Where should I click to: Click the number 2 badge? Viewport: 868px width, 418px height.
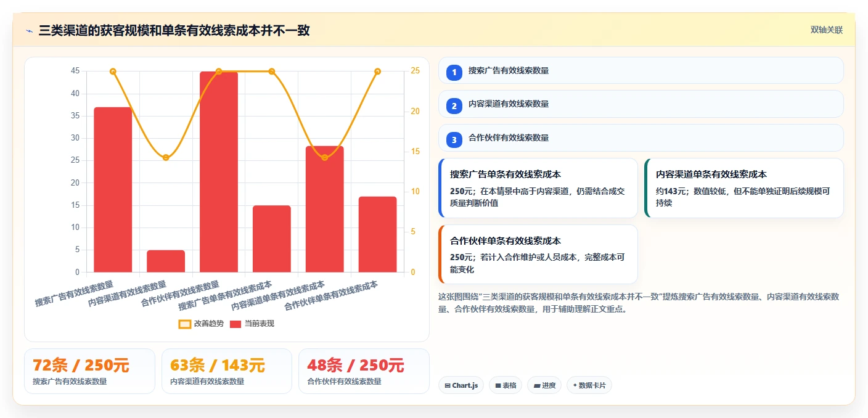tap(454, 105)
